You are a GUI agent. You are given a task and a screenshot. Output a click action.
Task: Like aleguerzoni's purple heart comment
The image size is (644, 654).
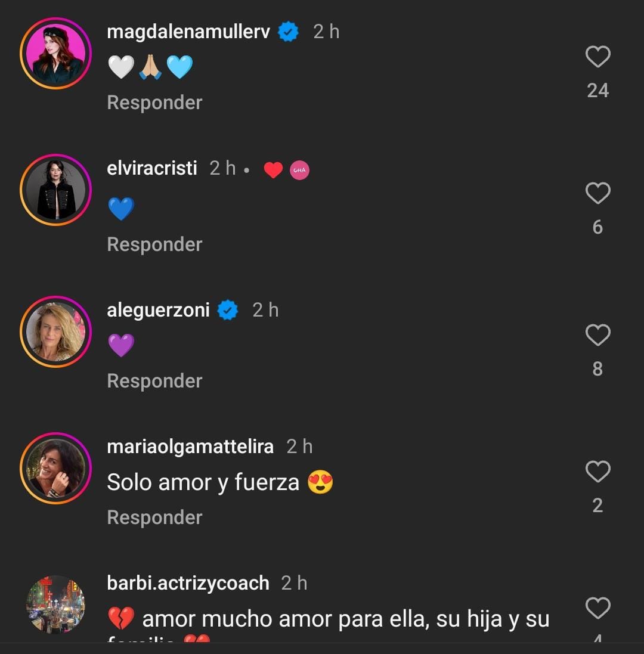[x=597, y=336]
